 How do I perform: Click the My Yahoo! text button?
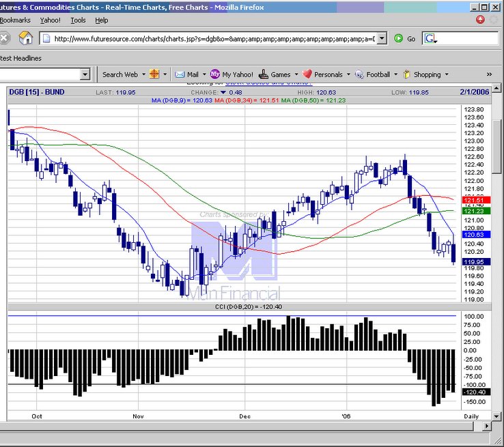tap(238, 74)
